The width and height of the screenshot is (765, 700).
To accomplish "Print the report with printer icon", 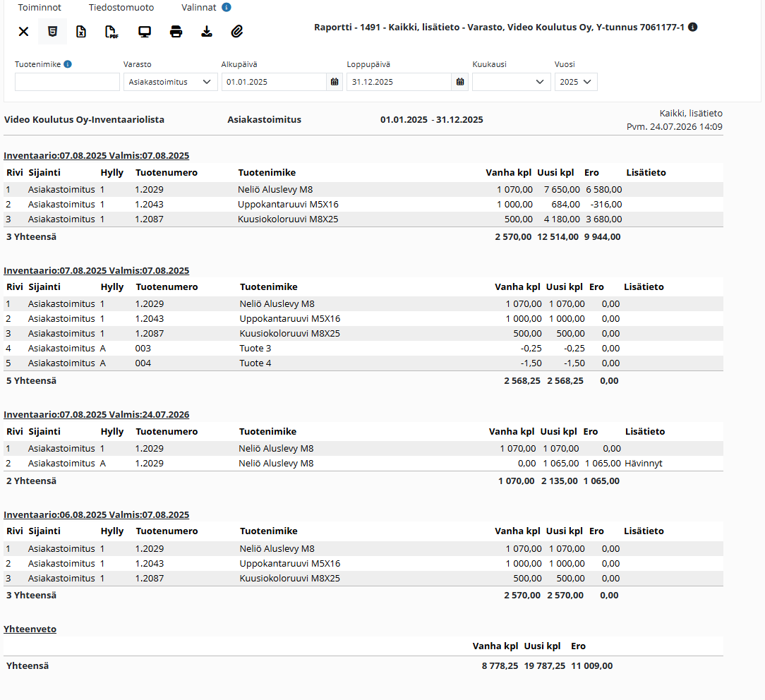I will (x=176, y=32).
